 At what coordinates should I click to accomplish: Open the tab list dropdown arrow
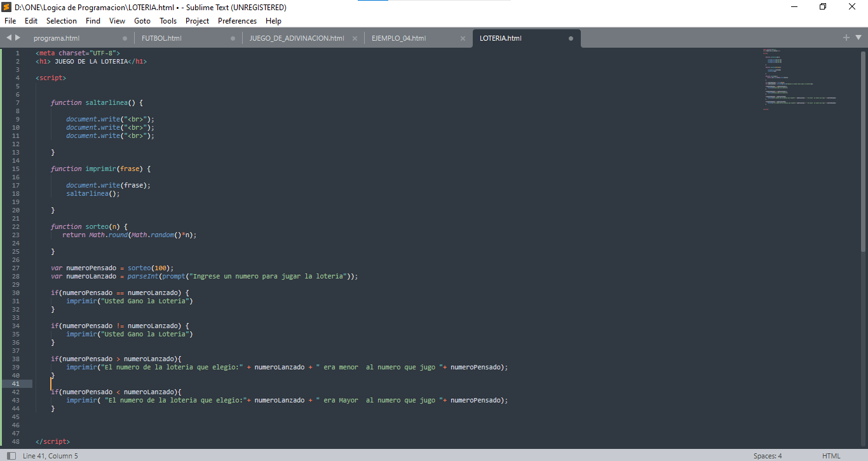coord(858,38)
